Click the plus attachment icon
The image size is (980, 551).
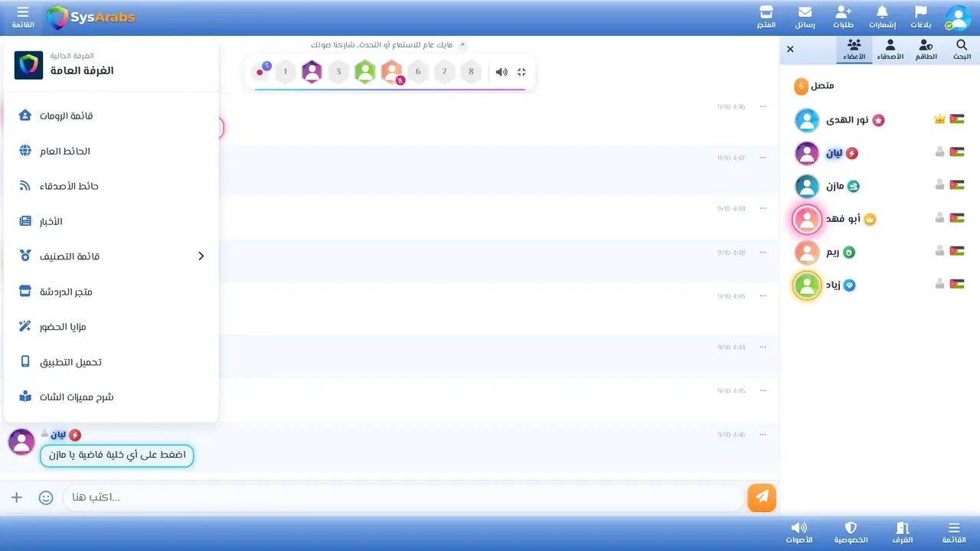tap(17, 497)
